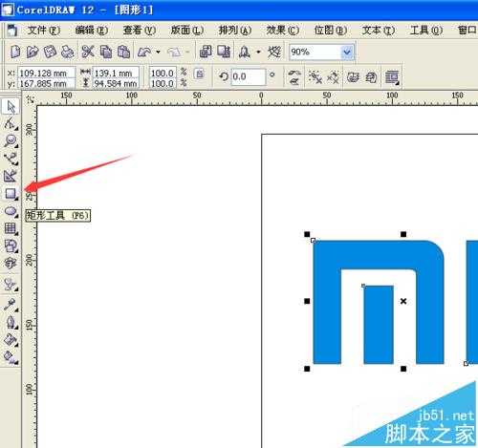
Task: Open the 编辑(E) menu
Action: (x=91, y=31)
